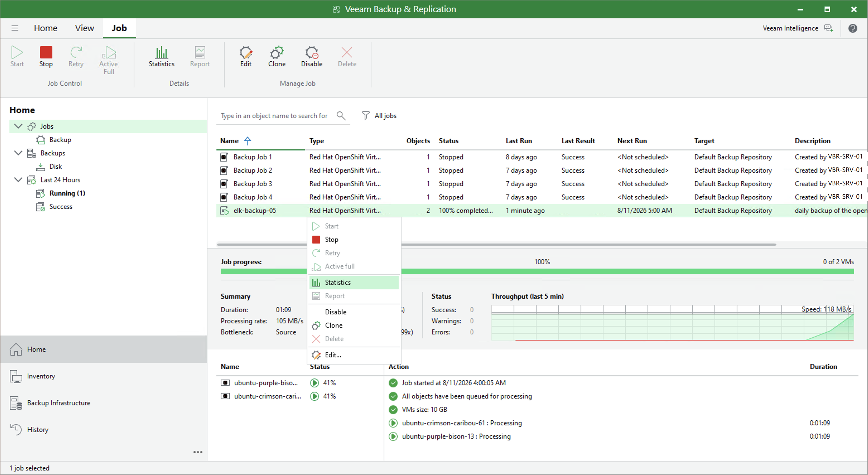Sort jobs by Status column header
The width and height of the screenshot is (868, 475).
(x=448, y=141)
